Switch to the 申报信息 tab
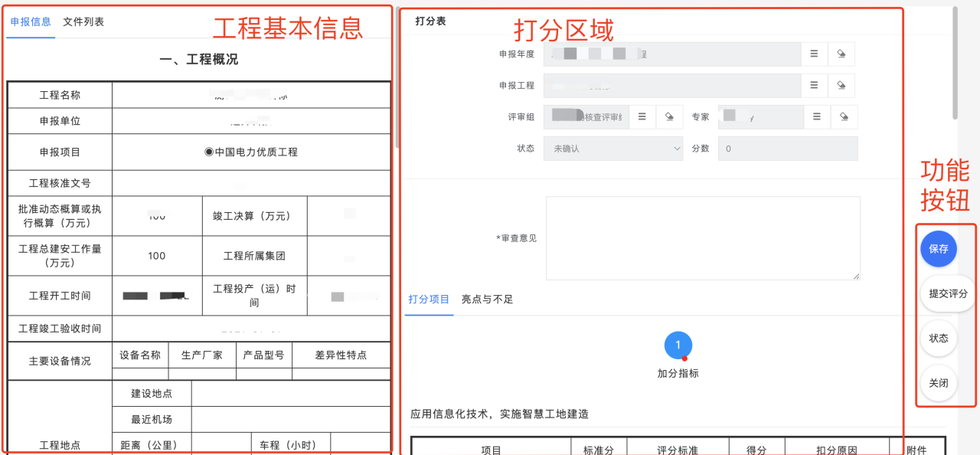Viewport: 980px width, 455px height. pyautogui.click(x=31, y=21)
